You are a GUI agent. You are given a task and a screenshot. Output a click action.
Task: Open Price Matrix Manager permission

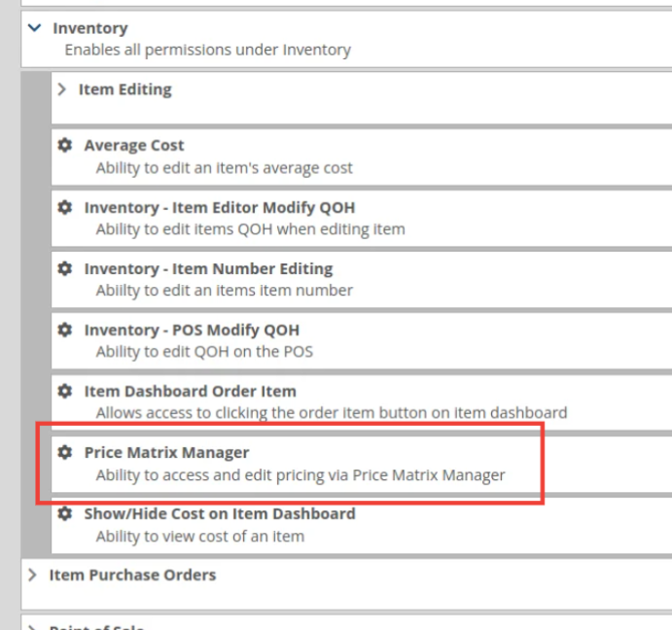click(166, 452)
